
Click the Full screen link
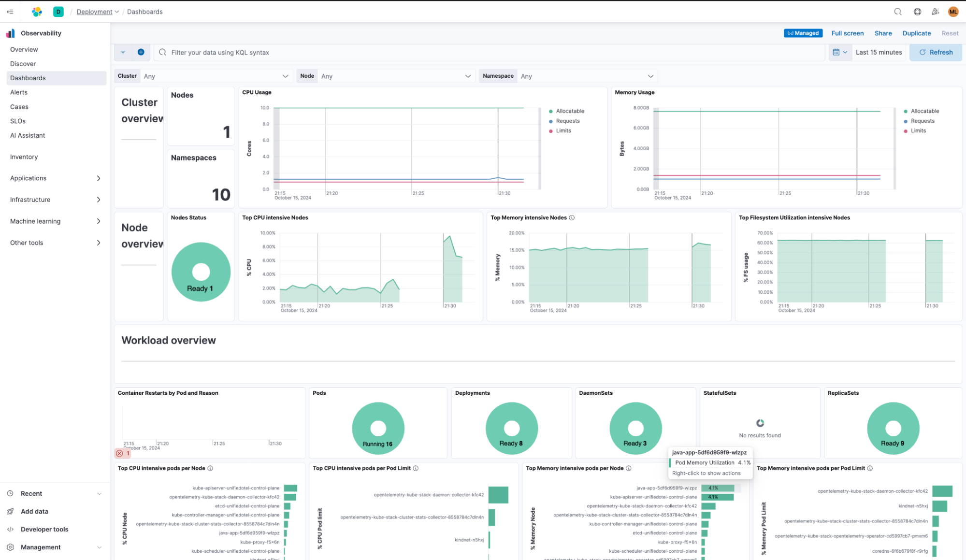point(847,33)
